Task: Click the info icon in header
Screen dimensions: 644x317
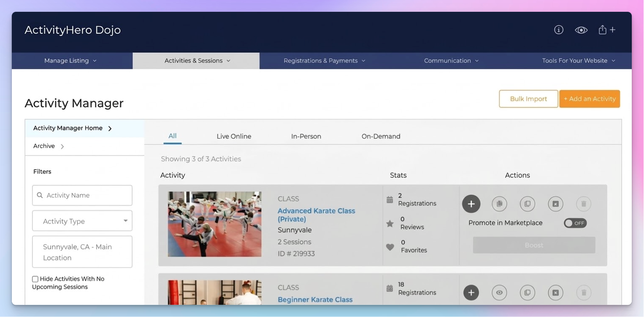Action: (559, 30)
